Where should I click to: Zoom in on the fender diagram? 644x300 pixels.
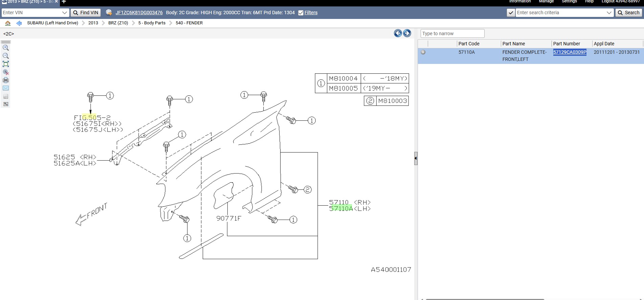6,48
